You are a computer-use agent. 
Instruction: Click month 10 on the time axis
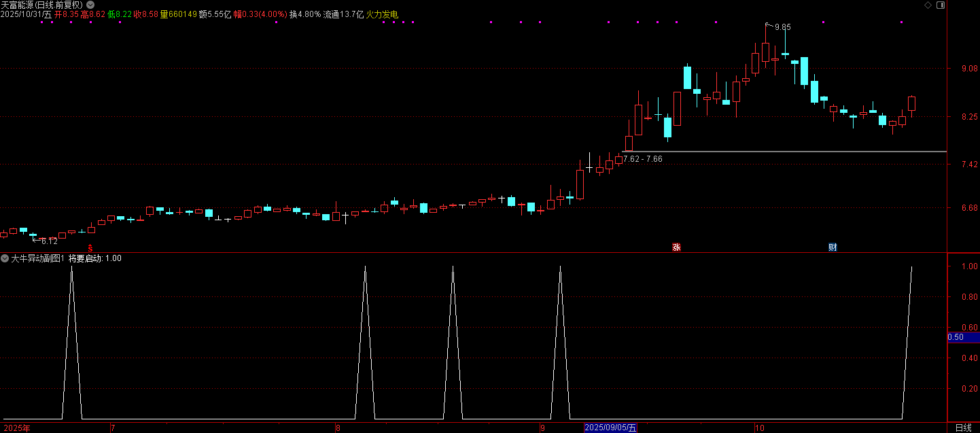[760, 428]
